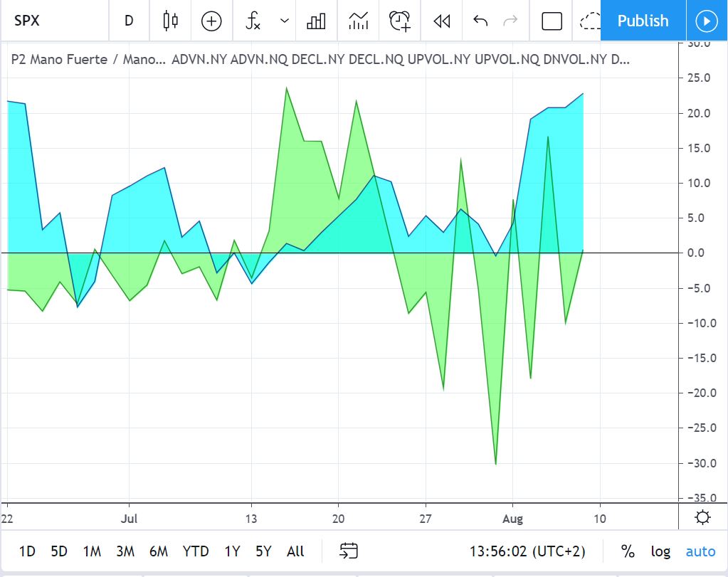Open the D timeframe interval dropdown
Screen dimensions: 728x577
[129, 21]
